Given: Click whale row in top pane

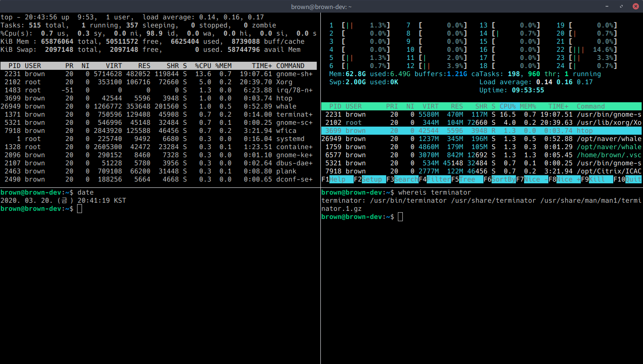Looking at the screenshot, I should [x=159, y=106].
